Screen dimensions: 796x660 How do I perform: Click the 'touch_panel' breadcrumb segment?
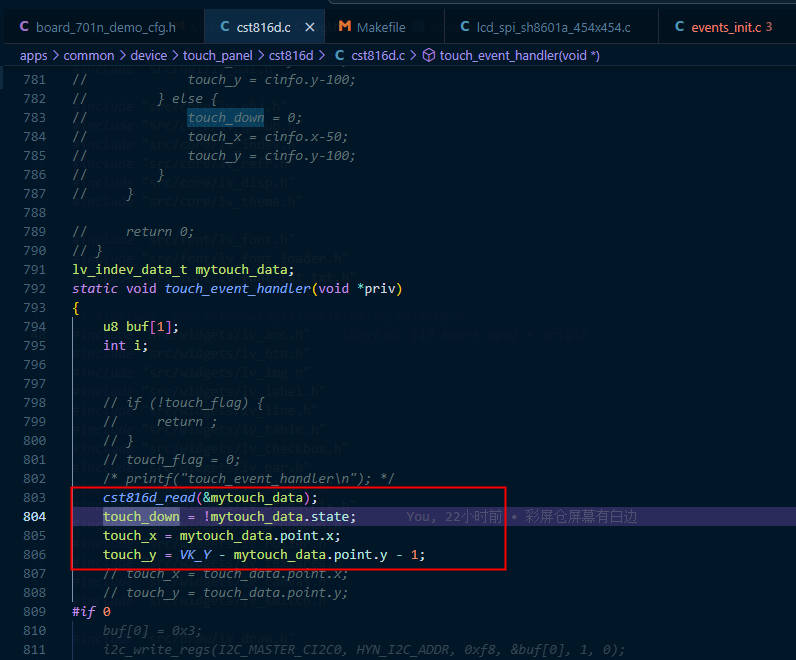217,55
